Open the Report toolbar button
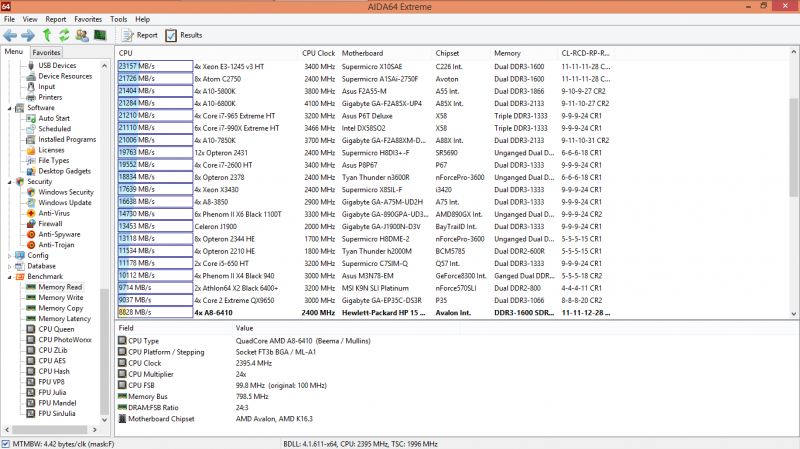The image size is (800, 449). coord(140,35)
